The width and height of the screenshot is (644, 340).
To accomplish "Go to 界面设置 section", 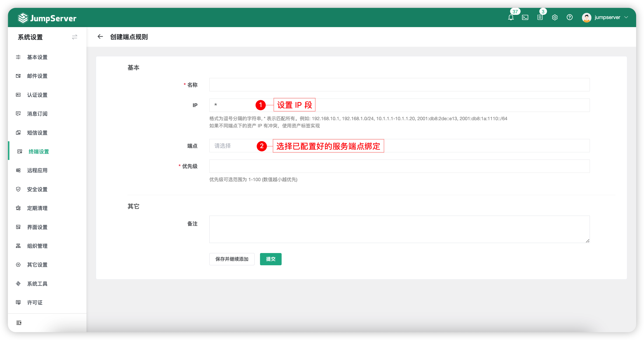I will point(37,227).
